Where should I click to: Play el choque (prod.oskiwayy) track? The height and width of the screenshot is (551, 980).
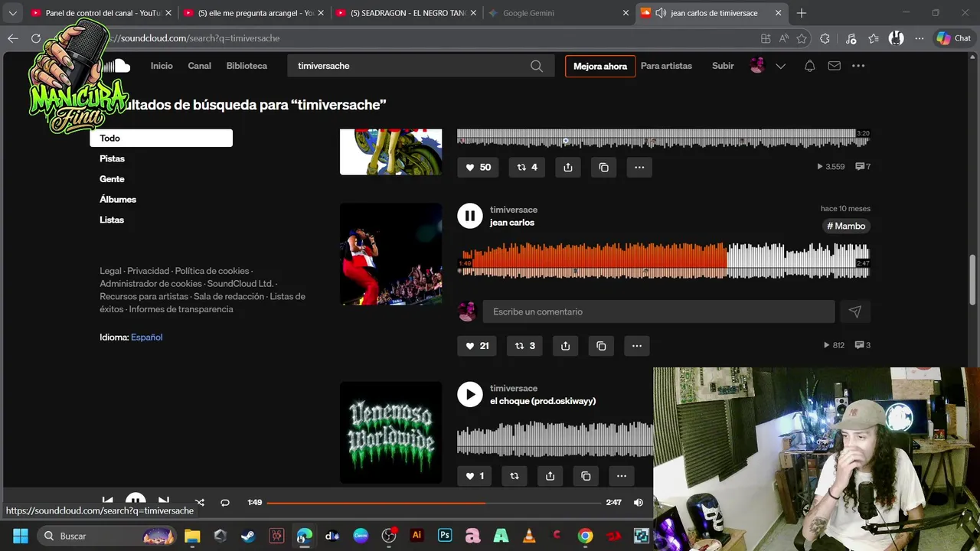(470, 394)
